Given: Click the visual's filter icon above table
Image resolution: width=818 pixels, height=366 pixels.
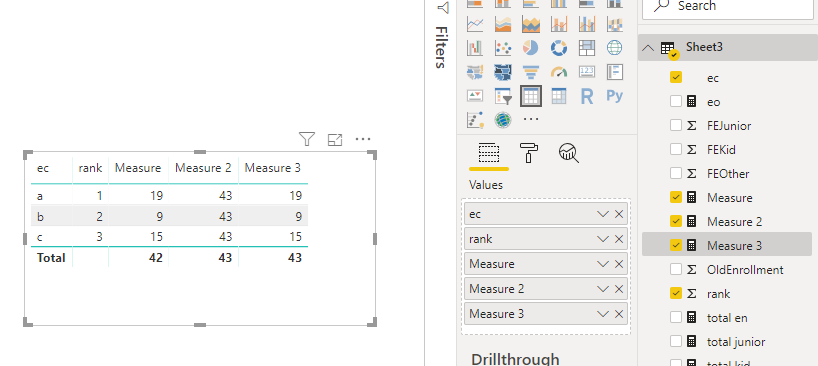Looking at the screenshot, I should pyautogui.click(x=307, y=139).
